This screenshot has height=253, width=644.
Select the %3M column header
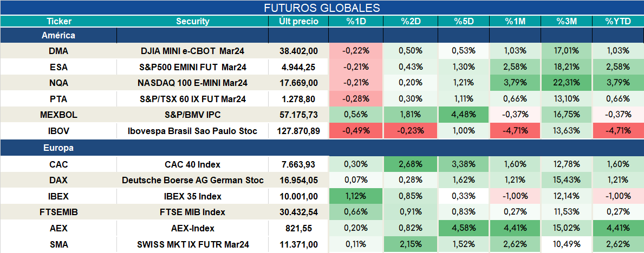(x=567, y=22)
